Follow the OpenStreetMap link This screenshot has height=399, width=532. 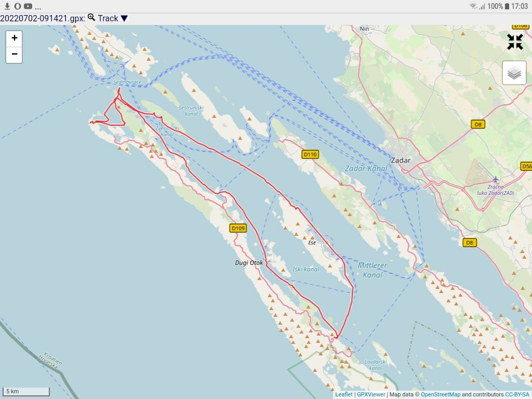[440, 394]
